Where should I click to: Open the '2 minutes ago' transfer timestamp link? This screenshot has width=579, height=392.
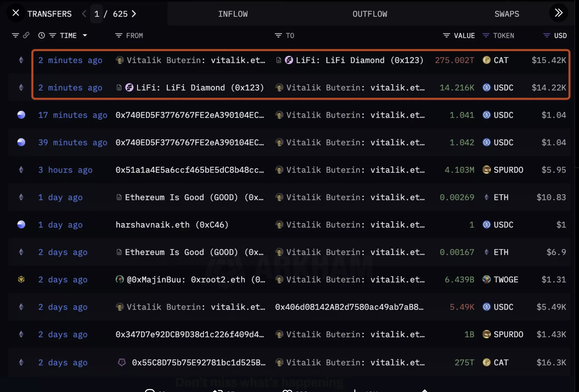point(70,60)
